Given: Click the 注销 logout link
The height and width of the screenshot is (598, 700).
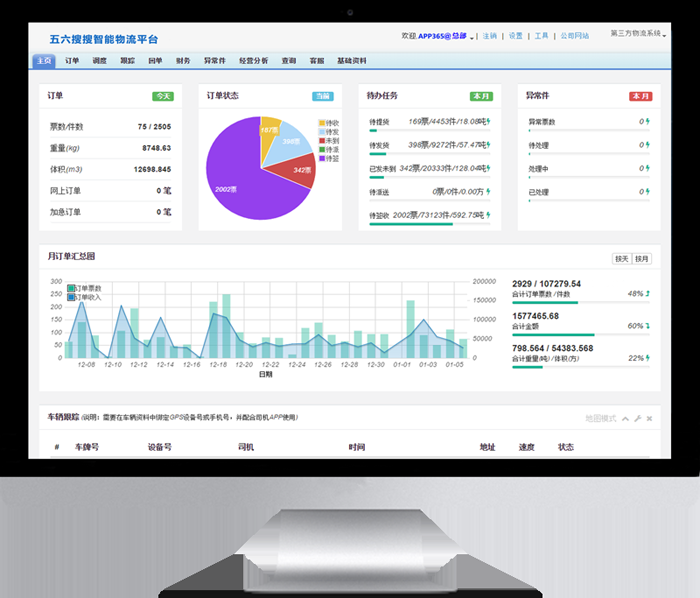Looking at the screenshot, I should pos(490,35).
